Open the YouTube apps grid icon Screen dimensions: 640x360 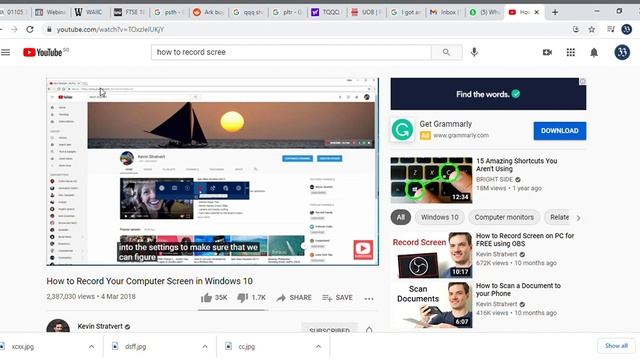click(571, 52)
